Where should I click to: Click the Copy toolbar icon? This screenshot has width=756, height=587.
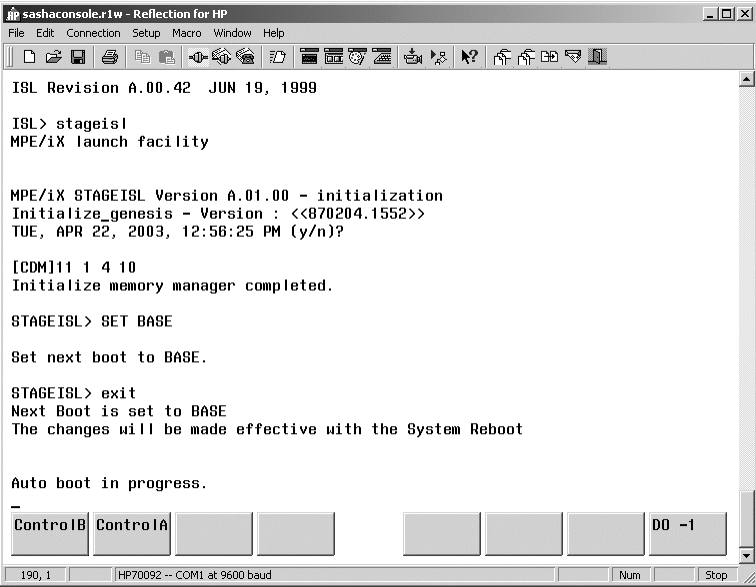(x=142, y=57)
